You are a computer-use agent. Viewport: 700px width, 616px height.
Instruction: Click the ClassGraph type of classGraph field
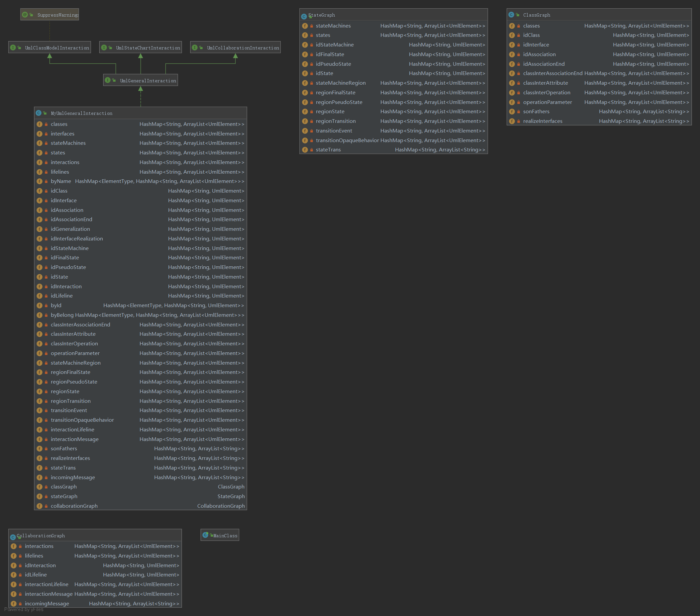pos(231,486)
